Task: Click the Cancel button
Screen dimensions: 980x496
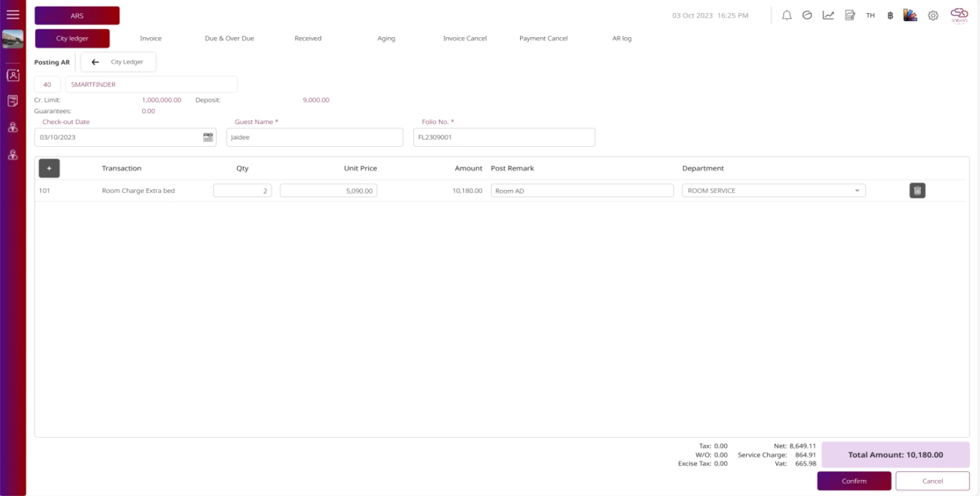Action: pos(932,481)
